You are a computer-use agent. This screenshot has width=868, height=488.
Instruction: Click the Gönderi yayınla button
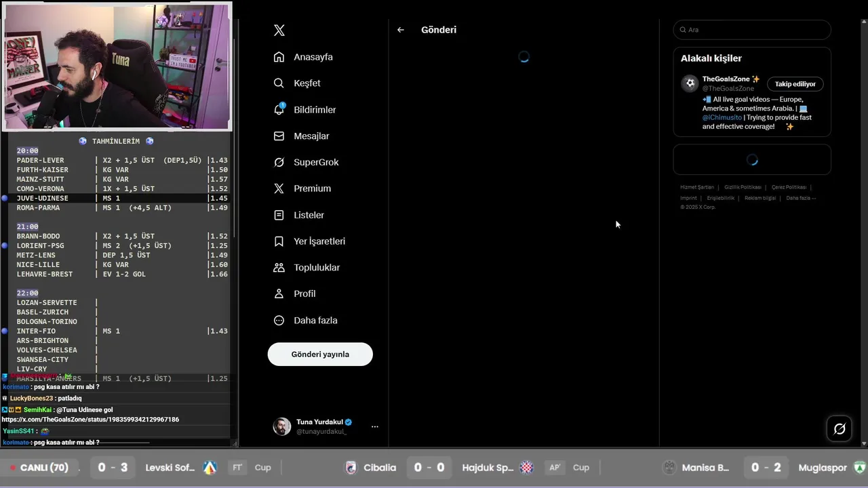(x=320, y=354)
